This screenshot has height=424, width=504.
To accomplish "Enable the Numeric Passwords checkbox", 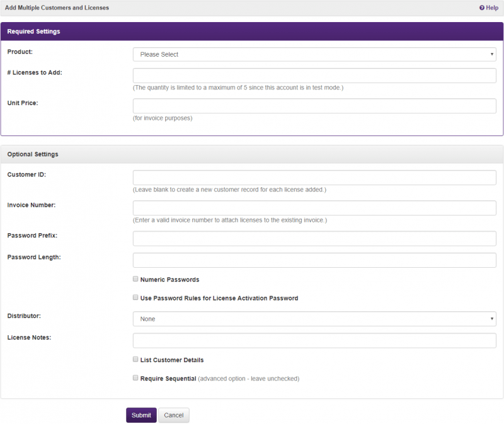I will pyautogui.click(x=135, y=279).
